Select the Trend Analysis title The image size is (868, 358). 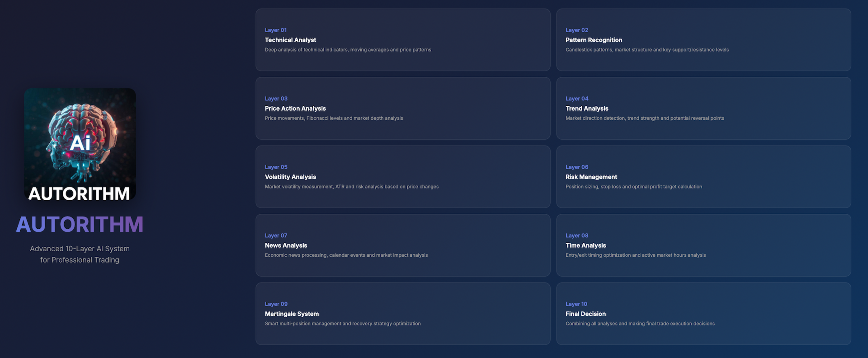tap(587, 108)
